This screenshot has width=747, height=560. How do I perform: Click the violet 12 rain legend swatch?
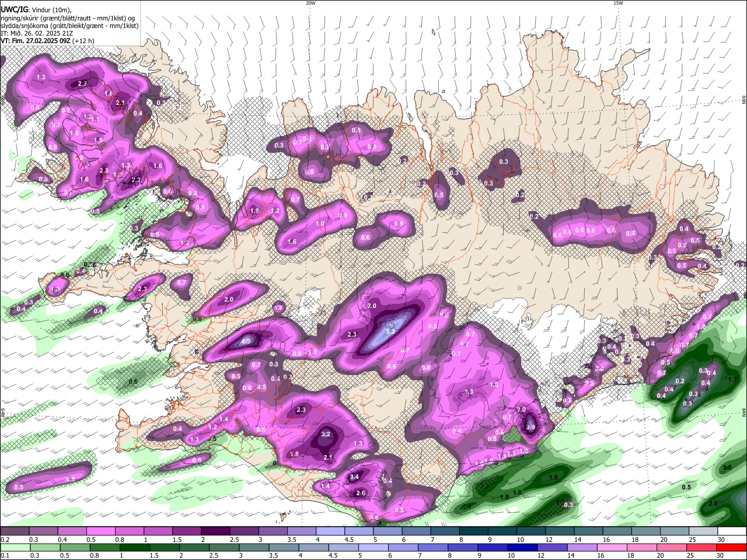552,548
